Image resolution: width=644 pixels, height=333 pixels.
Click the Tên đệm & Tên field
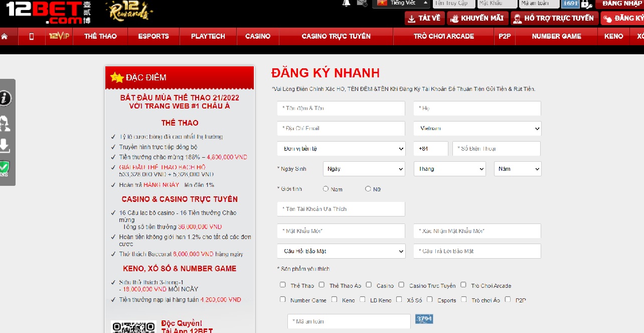[341, 108]
